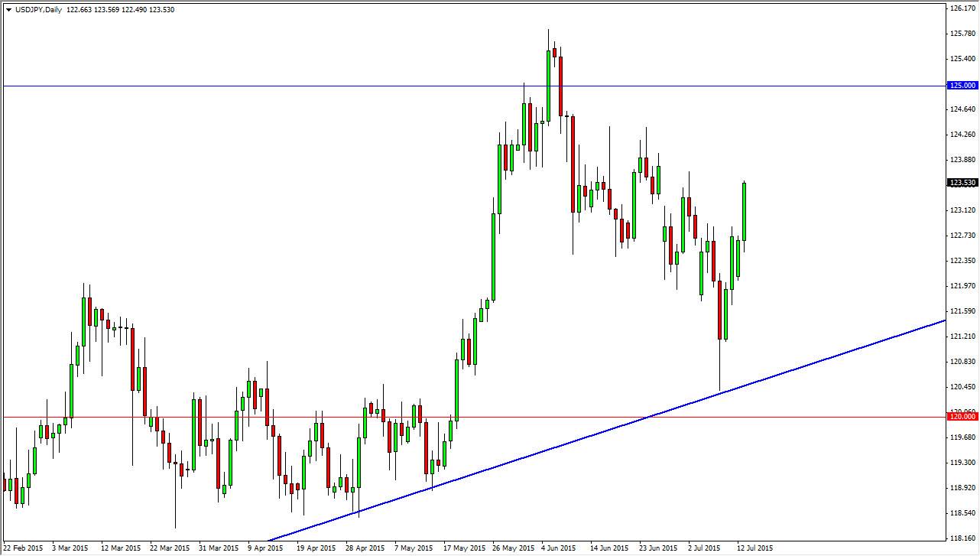Click the red 120.000 price marker
The width and height of the screenshot is (980, 556).
click(x=960, y=415)
